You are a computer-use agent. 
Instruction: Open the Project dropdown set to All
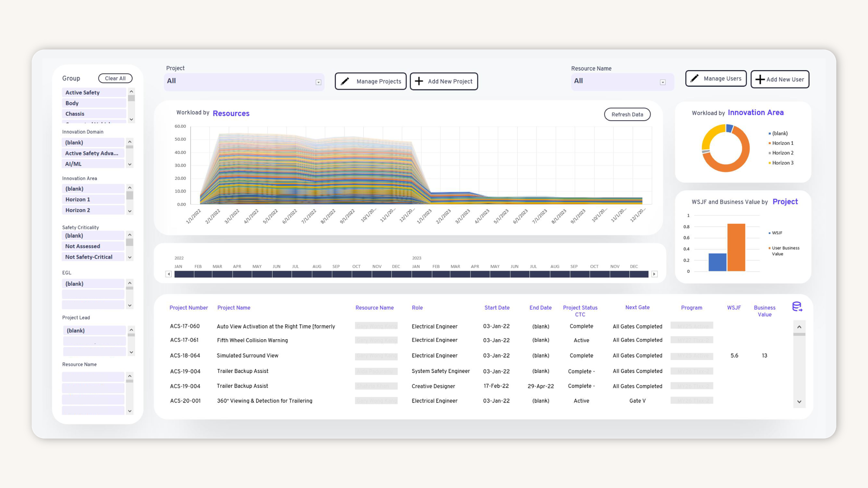(x=318, y=82)
